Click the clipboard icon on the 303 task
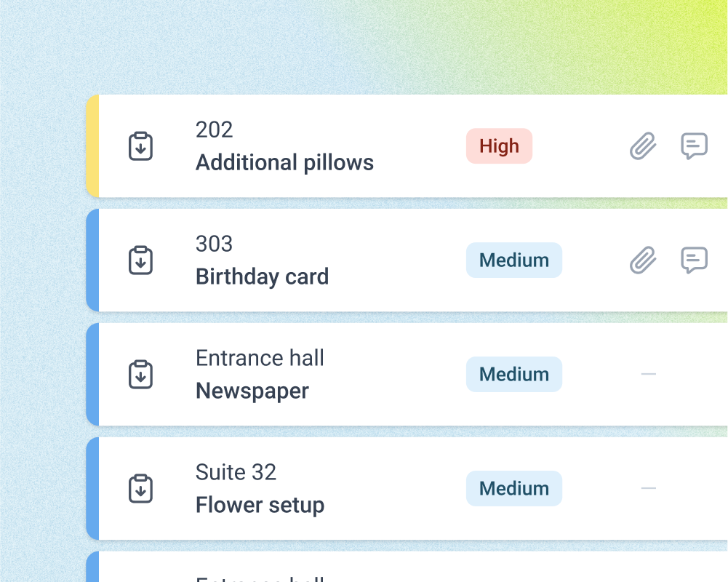The height and width of the screenshot is (582, 728). coord(140,260)
